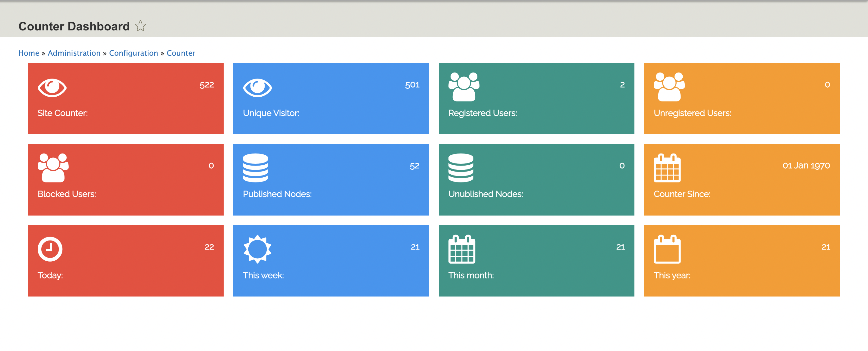The image size is (868, 351).
Task: Click the users icon in Blocked Users tile
Action: [53, 168]
